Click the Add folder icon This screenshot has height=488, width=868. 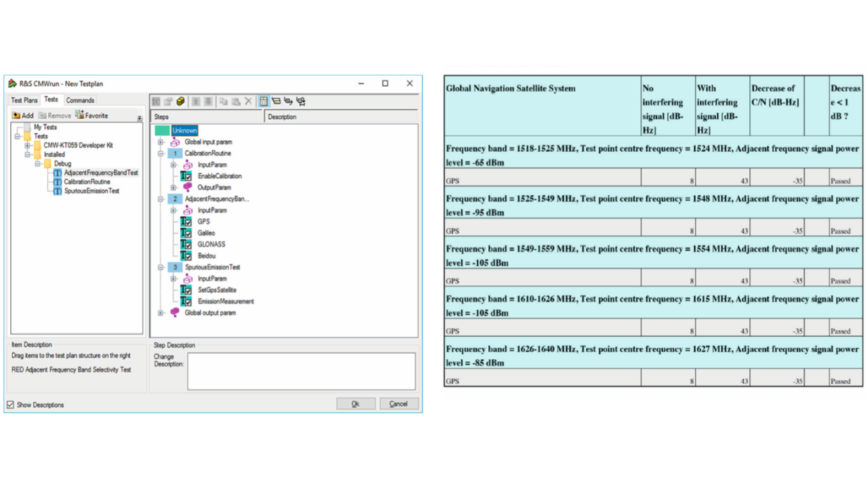(x=17, y=115)
